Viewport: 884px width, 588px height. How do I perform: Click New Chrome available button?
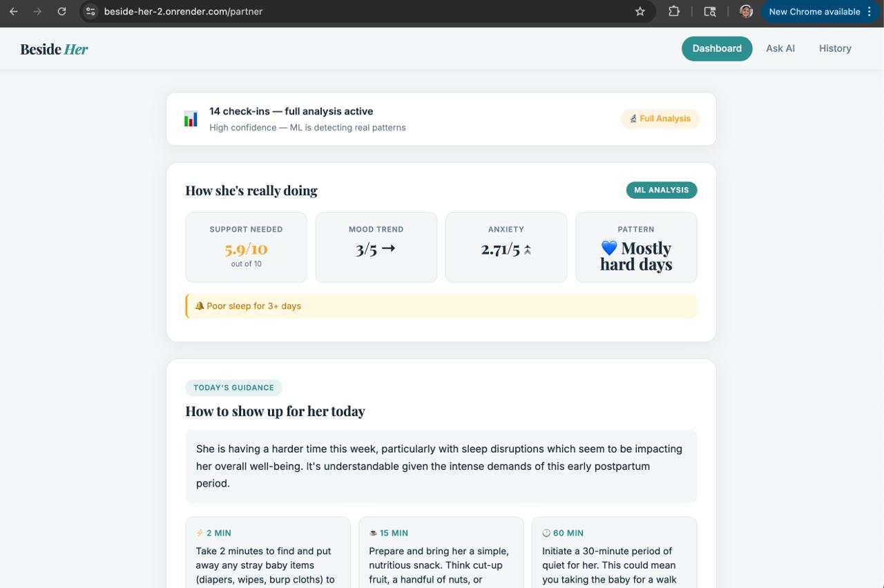[814, 11]
